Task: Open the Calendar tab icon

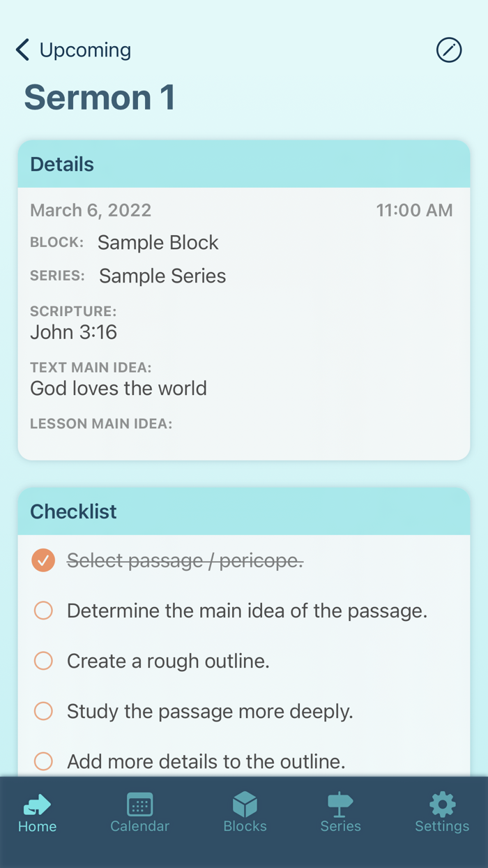Action: 139,805
